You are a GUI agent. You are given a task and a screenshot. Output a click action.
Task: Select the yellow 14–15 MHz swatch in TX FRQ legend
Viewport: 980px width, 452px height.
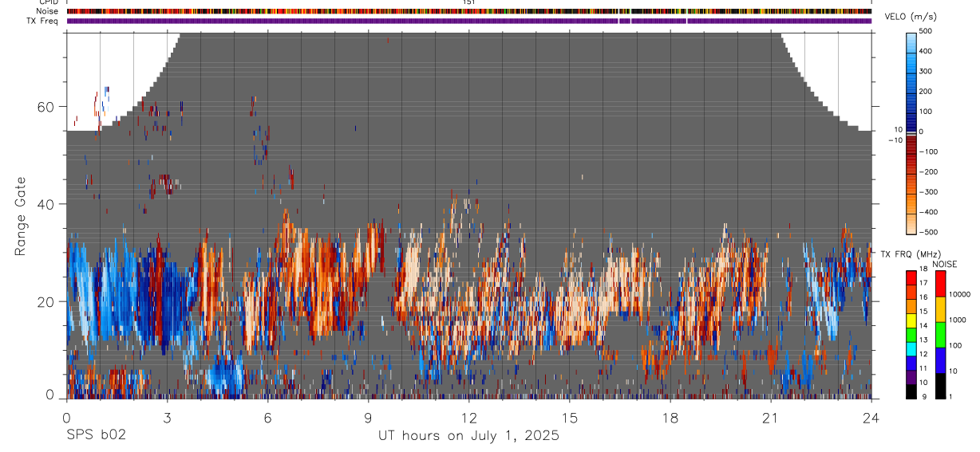tap(911, 320)
